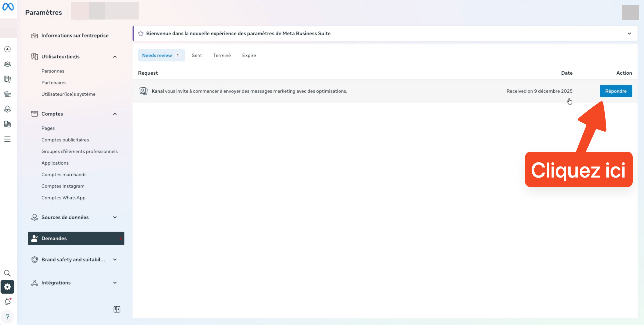644x325 pixels.
Task: Click the Meta logo icon
Action: pyautogui.click(x=8, y=7)
